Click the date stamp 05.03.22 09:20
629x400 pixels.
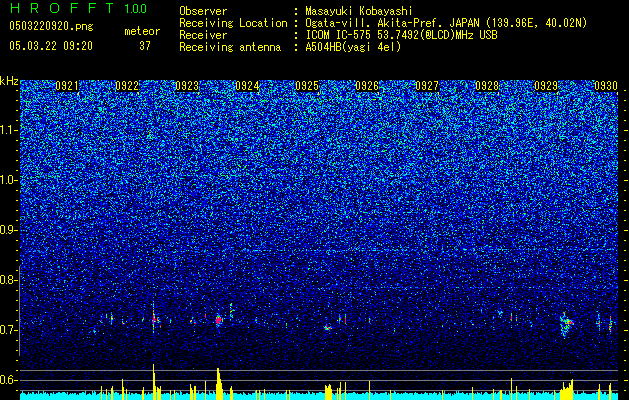pos(51,46)
